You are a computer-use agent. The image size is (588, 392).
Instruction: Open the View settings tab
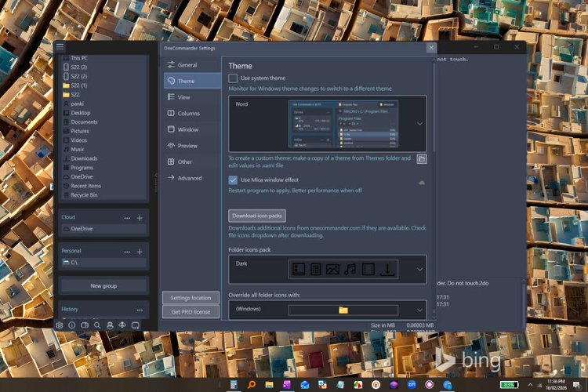click(x=192, y=97)
